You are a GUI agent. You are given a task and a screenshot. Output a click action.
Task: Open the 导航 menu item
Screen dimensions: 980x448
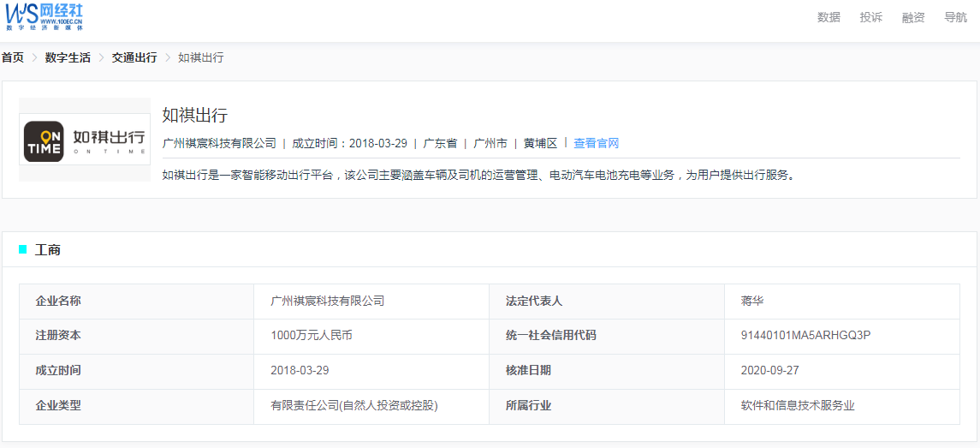(956, 17)
